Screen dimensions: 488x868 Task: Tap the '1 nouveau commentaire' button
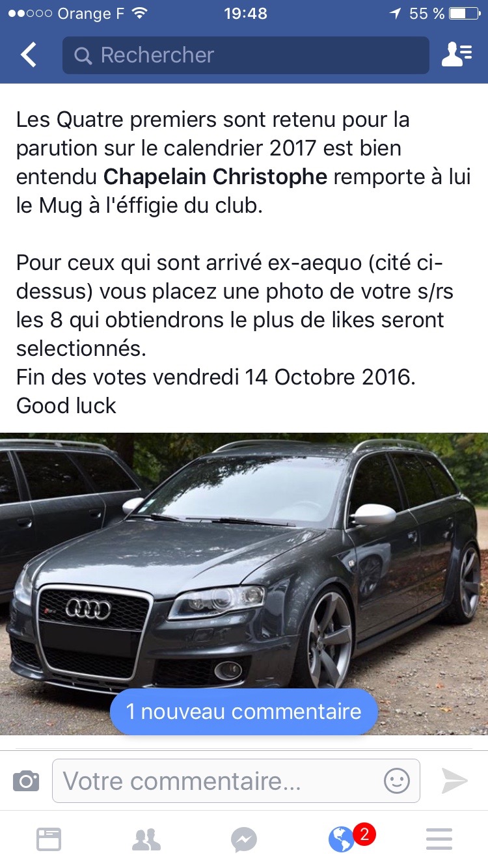[x=244, y=711]
